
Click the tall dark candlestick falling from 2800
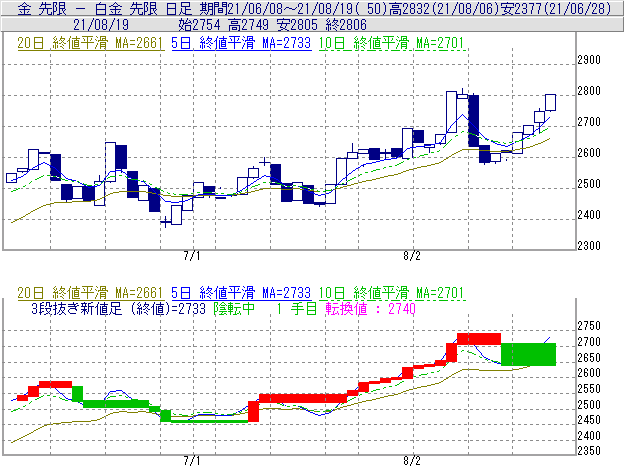click(474, 121)
